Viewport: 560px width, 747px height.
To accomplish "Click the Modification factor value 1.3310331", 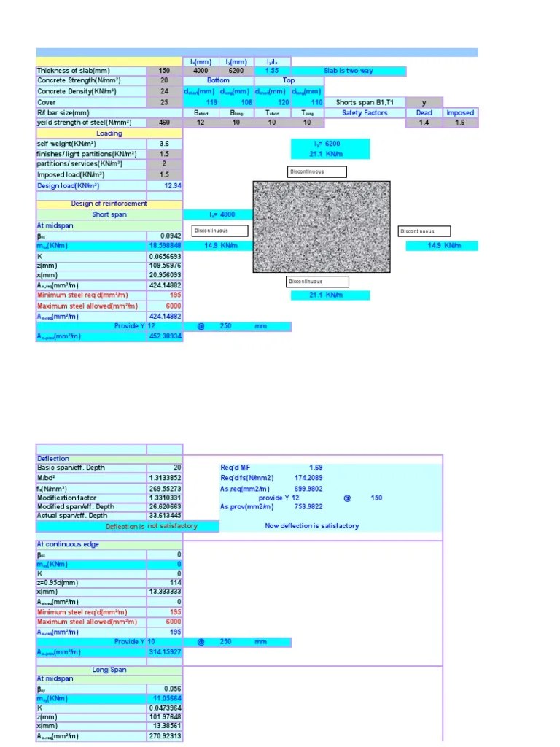I will point(164,498).
